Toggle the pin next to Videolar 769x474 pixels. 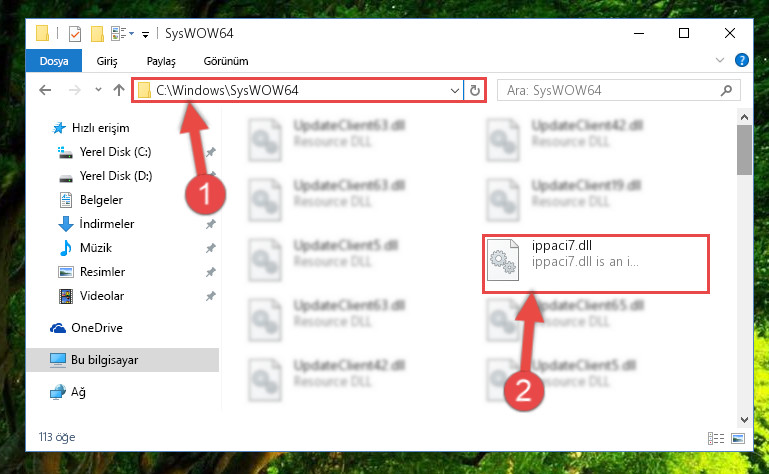[x=210, y=296]
